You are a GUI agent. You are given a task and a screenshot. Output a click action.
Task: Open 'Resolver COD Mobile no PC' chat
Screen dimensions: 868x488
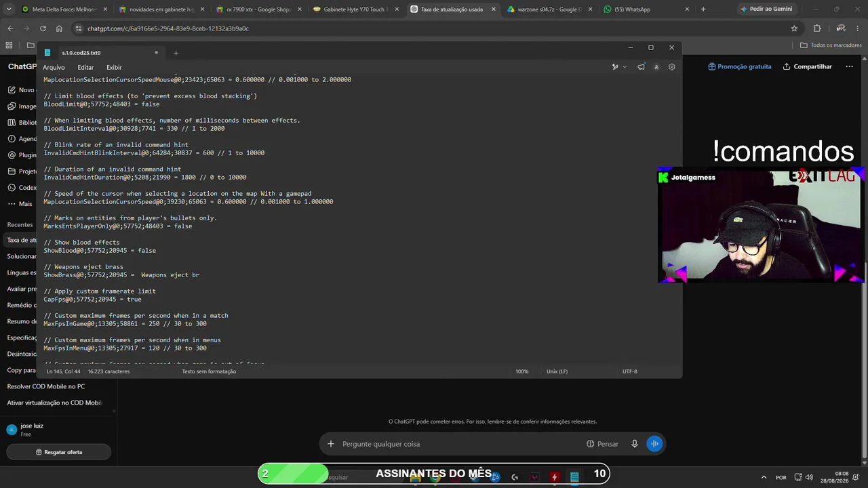(46, 386)
